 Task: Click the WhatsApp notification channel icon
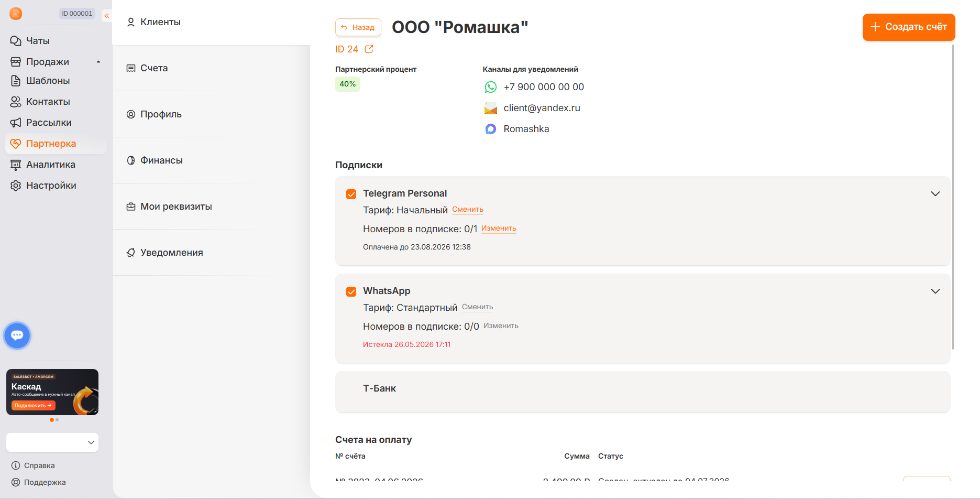[491, 87]
